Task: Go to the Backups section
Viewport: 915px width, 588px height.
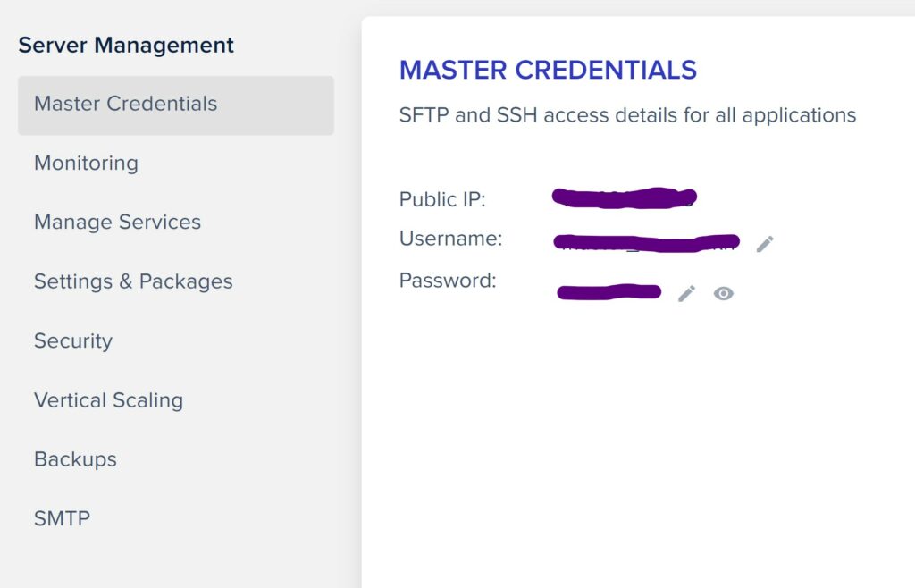Action: (x=75, y=459)
